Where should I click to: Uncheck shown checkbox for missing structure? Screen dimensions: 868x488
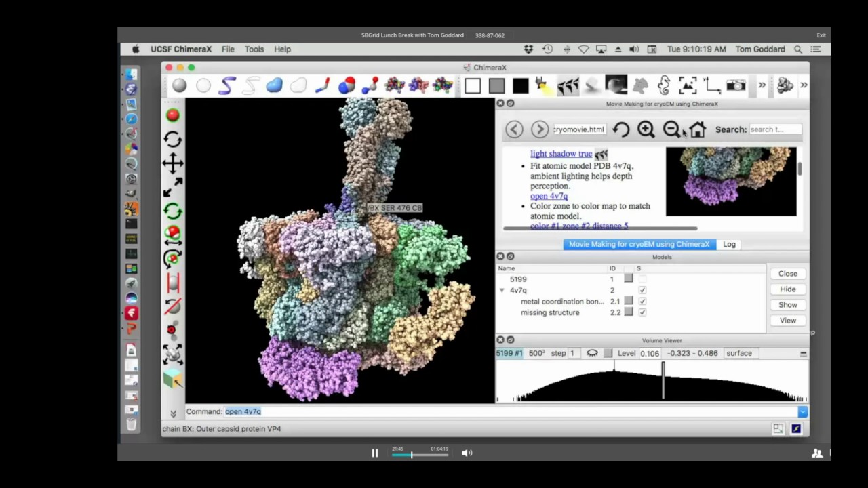point(642,312)
